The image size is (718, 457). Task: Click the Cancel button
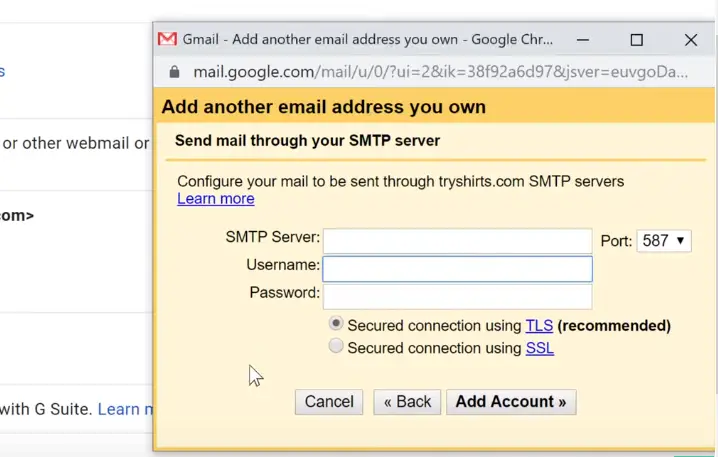329,402
